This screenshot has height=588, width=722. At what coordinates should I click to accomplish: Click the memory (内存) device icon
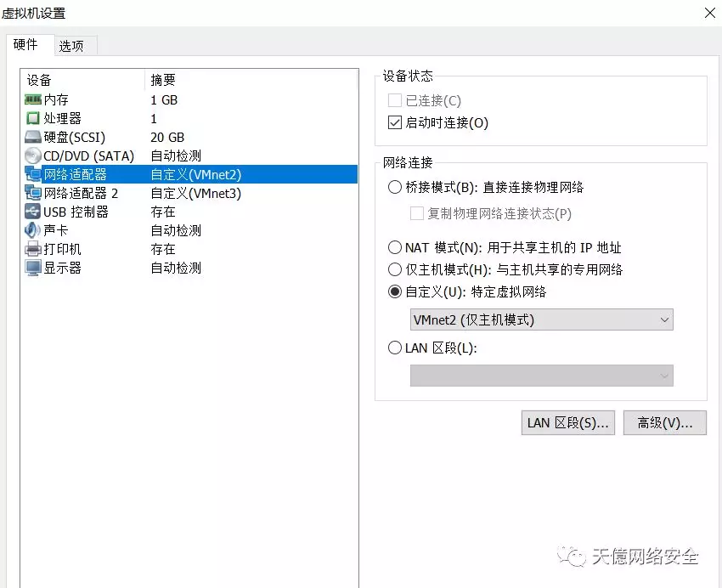[x=32, y=99]
